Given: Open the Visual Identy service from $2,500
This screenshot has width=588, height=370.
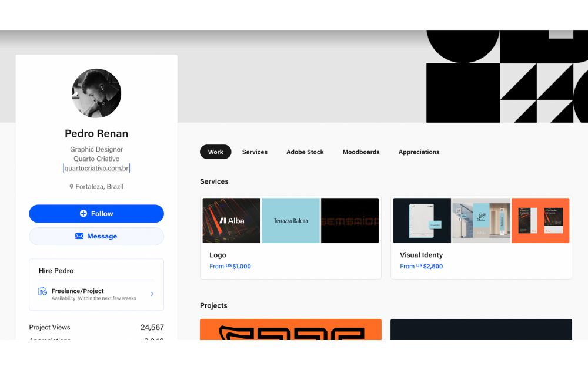Looking at the screenshot, I should point(481,237).
